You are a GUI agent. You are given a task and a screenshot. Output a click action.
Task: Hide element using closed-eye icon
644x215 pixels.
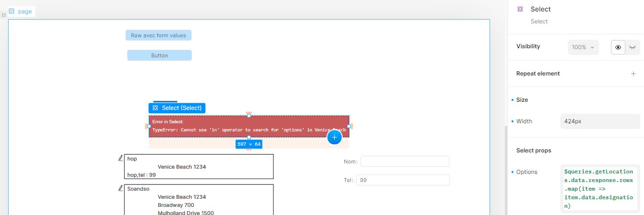pos(633,47)
